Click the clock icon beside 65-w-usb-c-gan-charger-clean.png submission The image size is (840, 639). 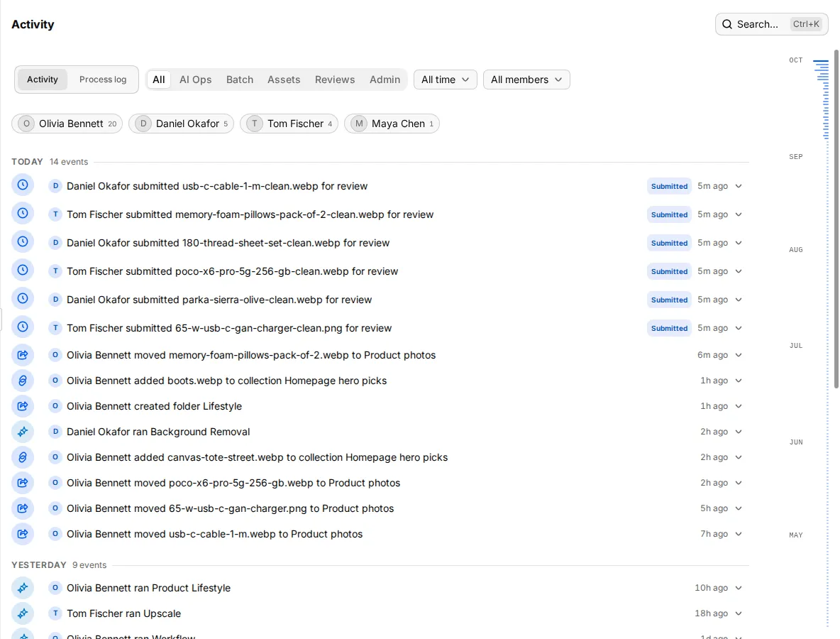[x=23, y=327]
